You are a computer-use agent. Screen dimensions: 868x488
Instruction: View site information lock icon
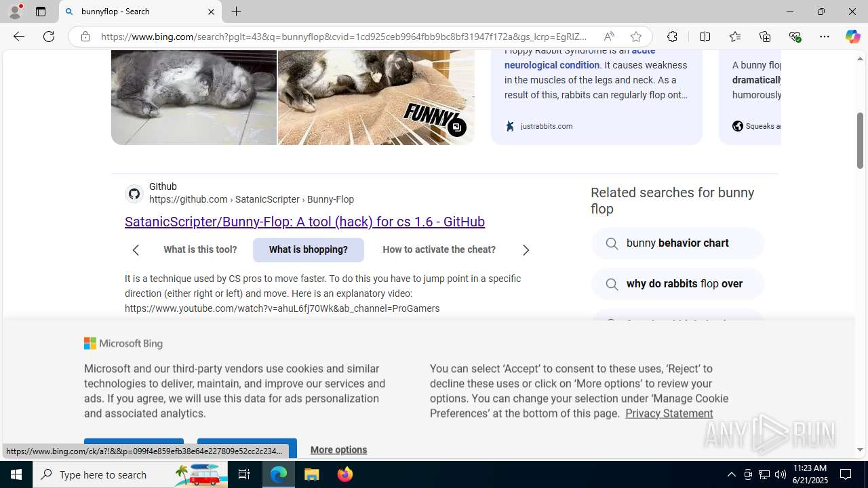coord(85,37)
